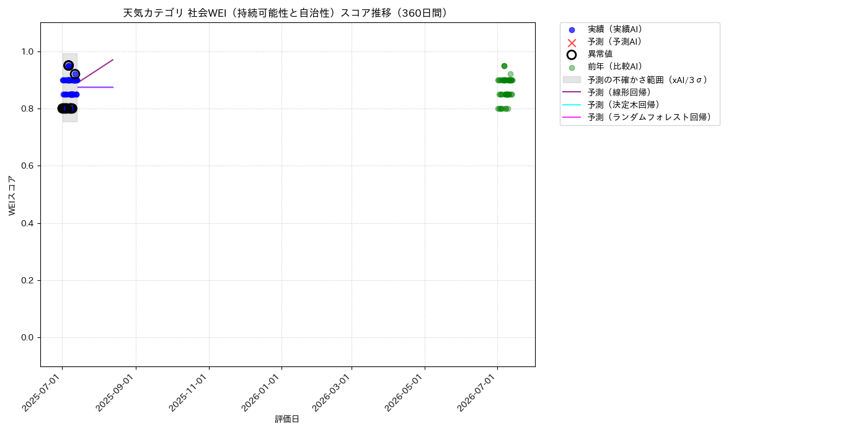This screenshot has width=868, height=434.
Task: Click the cyan decision tree legend line
Action: 572,105
